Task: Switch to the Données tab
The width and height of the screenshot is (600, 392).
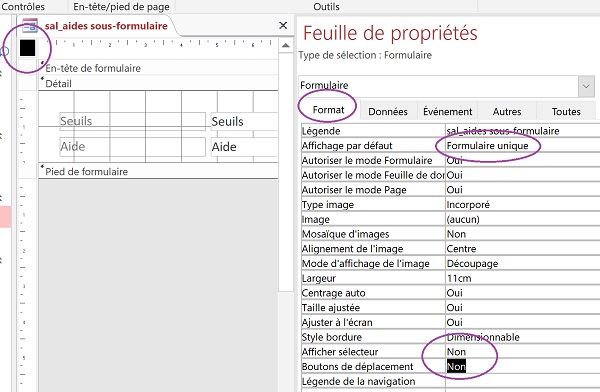Action: (x=388, y=111)
